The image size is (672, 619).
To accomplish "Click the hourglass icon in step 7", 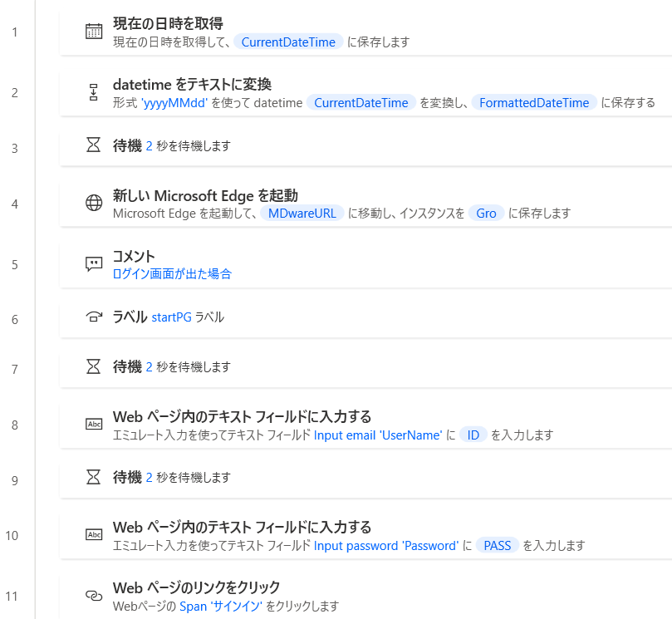I will coord(93,366).
